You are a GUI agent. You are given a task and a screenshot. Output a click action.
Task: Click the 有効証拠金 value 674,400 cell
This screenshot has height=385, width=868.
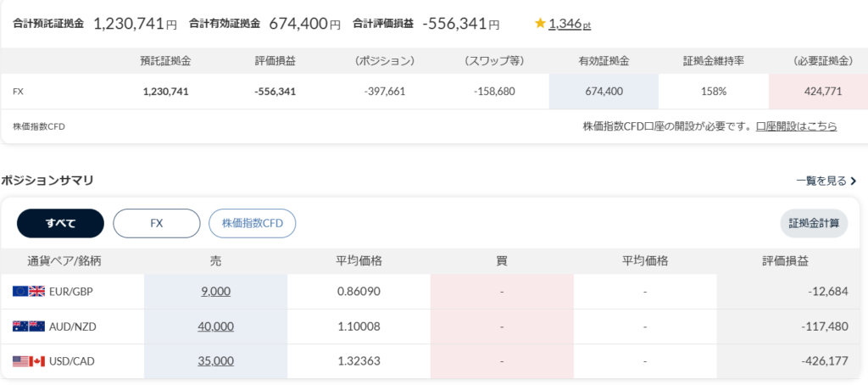pos(603,92)
